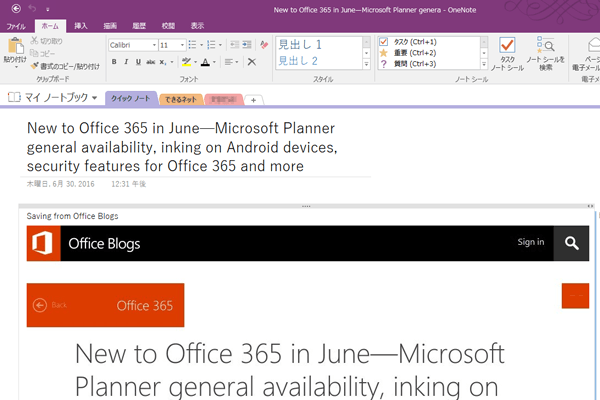Viewport: 600px width, 400px height.
Task: Toggle Italic formatting
Action: tap(126, 62)
